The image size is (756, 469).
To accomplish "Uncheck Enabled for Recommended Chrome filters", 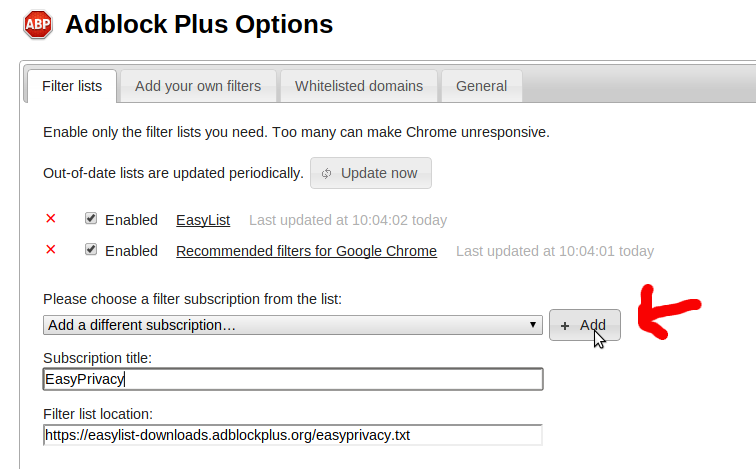I will tap(91, 250).
